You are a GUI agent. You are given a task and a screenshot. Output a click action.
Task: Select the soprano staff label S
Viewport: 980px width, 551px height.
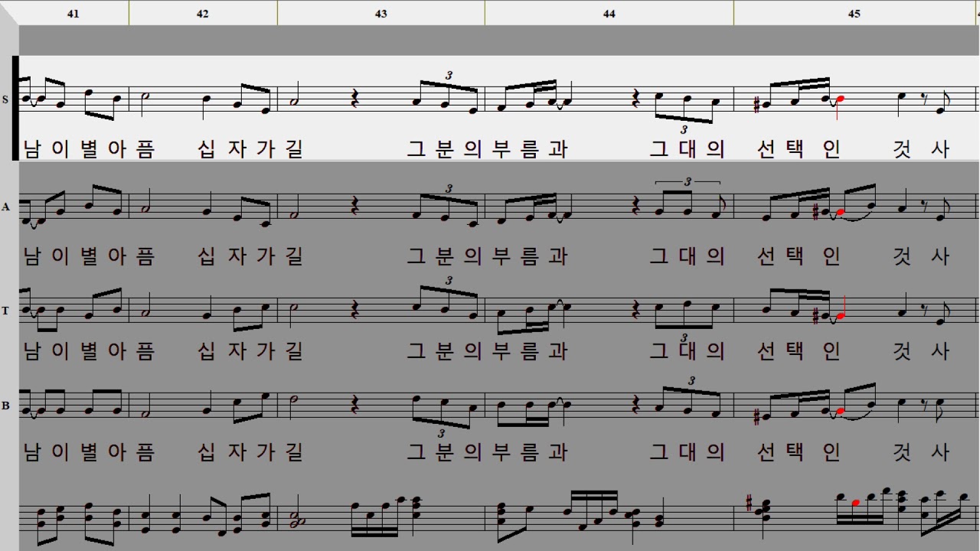[5, 99]
